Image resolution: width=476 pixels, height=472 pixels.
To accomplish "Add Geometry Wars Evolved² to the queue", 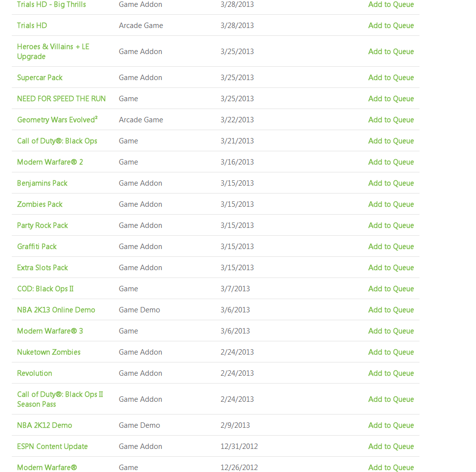I will (391, 119).
